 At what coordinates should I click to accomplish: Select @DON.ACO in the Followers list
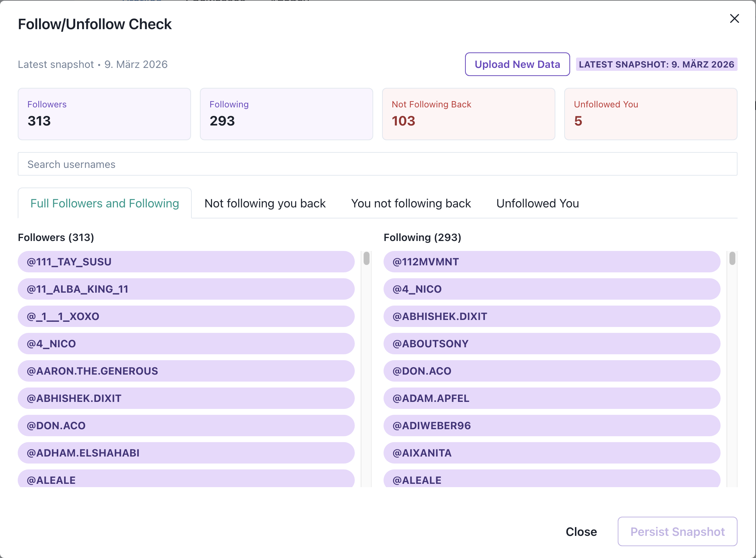click(x=186, y=426)
